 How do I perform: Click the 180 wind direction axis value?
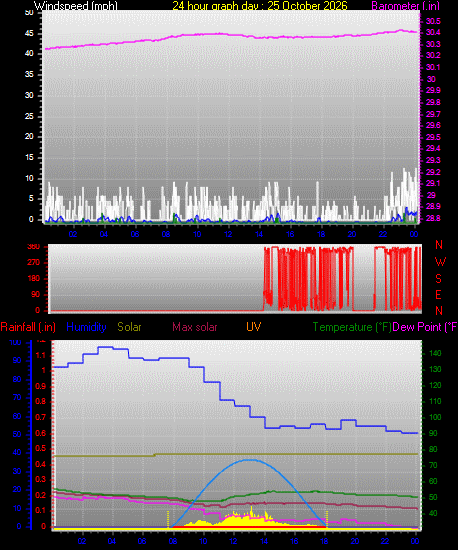click(34, 279)
